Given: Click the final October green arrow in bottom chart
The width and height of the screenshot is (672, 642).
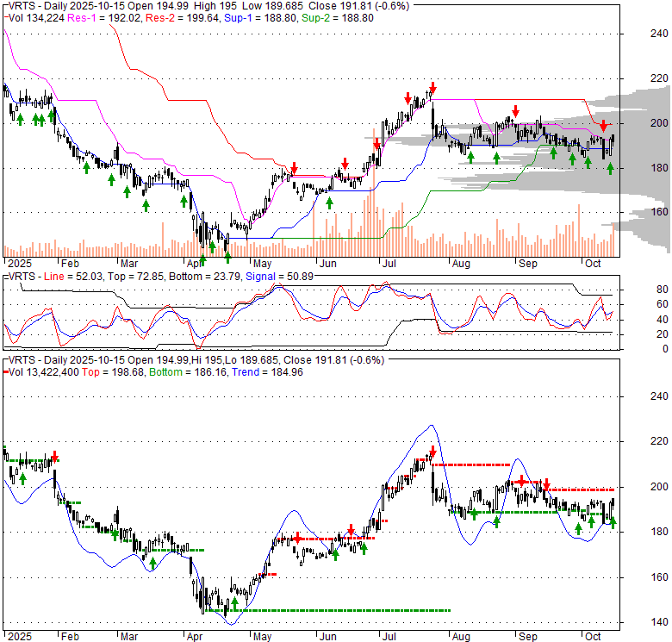Looking at the screenshot, I should (x=613, y=522).
